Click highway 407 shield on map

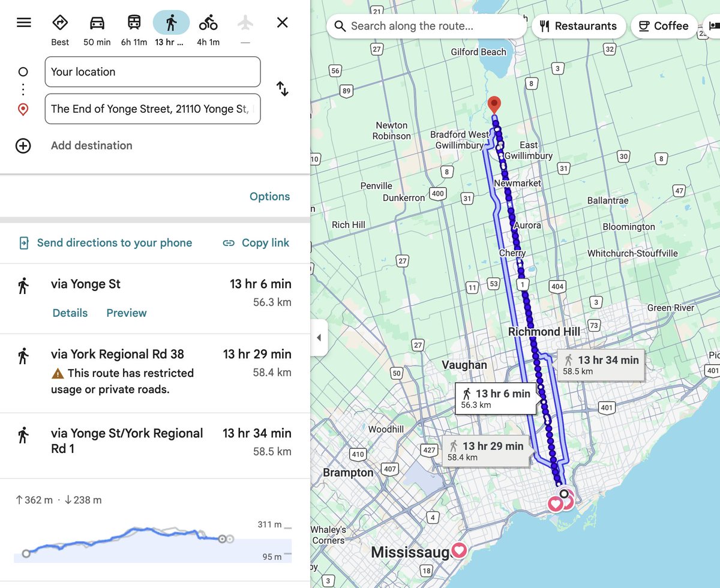(389, 469)
